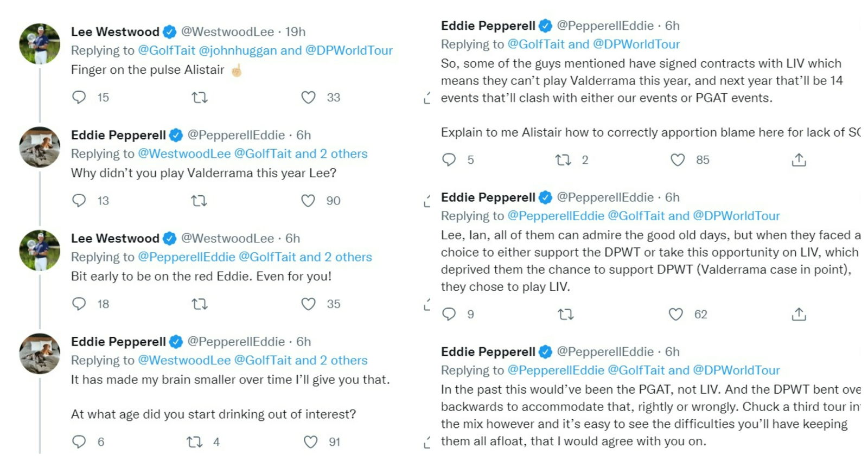The image size is (868, 461).
Task: Like the "made my brain smaller" tweet
Action: click(310, 442)
